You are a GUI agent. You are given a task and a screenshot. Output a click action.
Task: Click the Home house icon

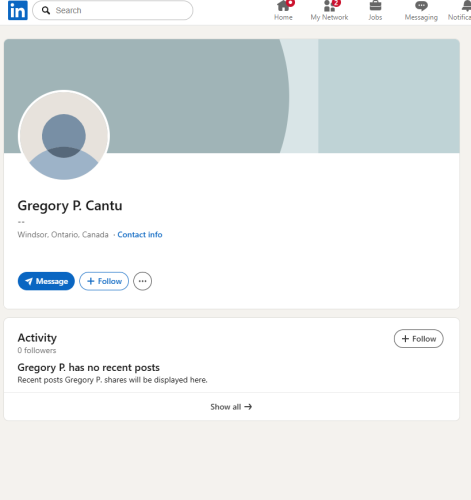coord(283,6)
